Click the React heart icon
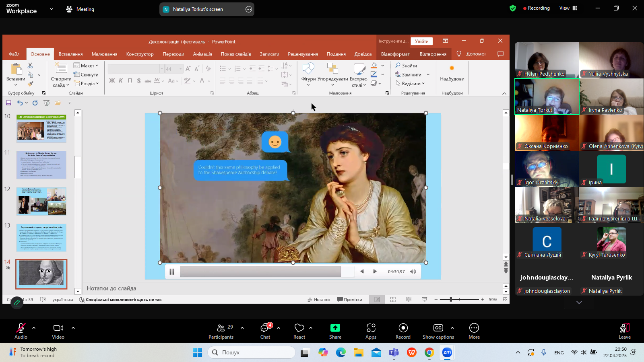 click(299, 328)
